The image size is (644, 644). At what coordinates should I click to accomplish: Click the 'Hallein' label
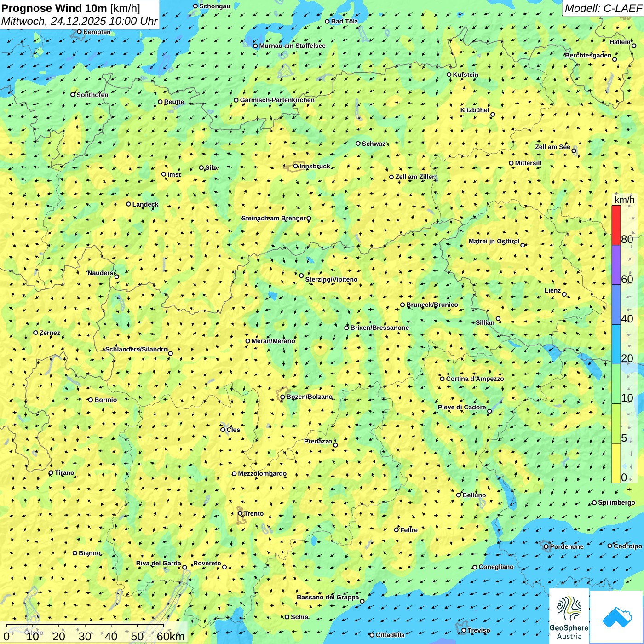click(x=620, y=42)
